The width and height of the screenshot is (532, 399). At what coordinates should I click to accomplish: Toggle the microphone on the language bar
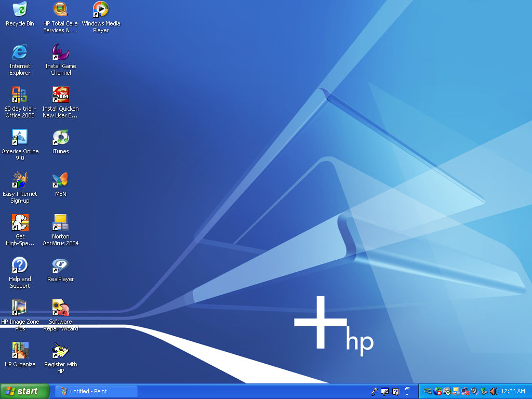pos(373,391)
